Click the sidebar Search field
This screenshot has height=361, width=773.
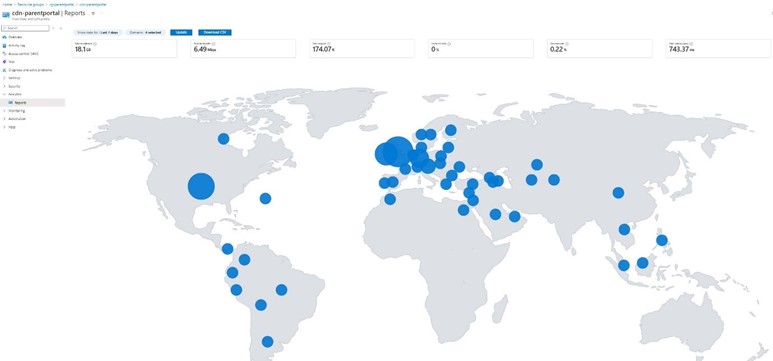click(26, 28)
